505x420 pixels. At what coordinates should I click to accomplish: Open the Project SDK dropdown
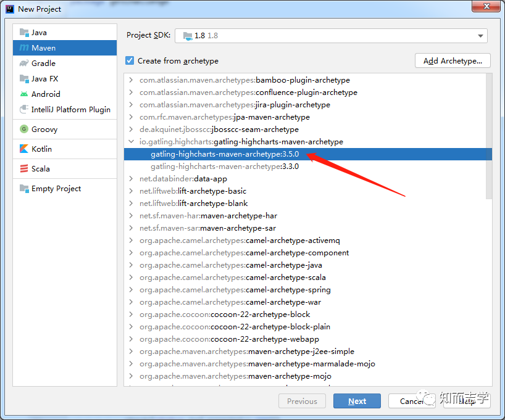tap(331, 35)
